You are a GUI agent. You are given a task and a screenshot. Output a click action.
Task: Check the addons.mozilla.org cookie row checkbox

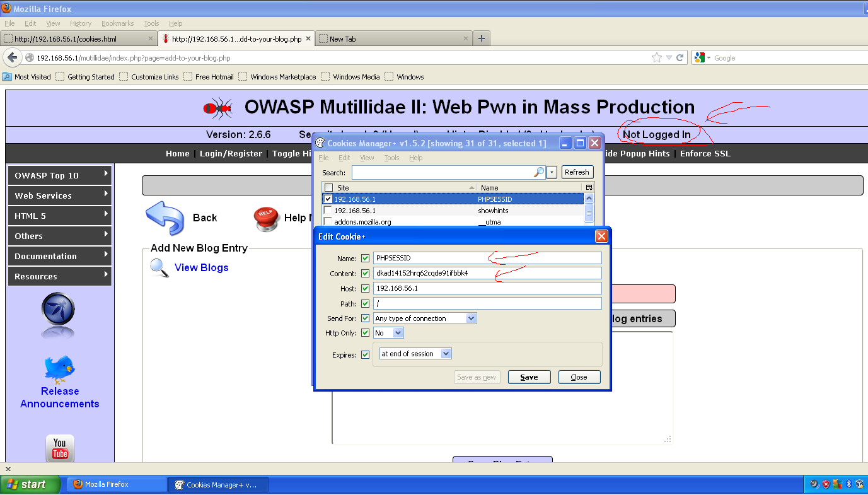point(328,222)
